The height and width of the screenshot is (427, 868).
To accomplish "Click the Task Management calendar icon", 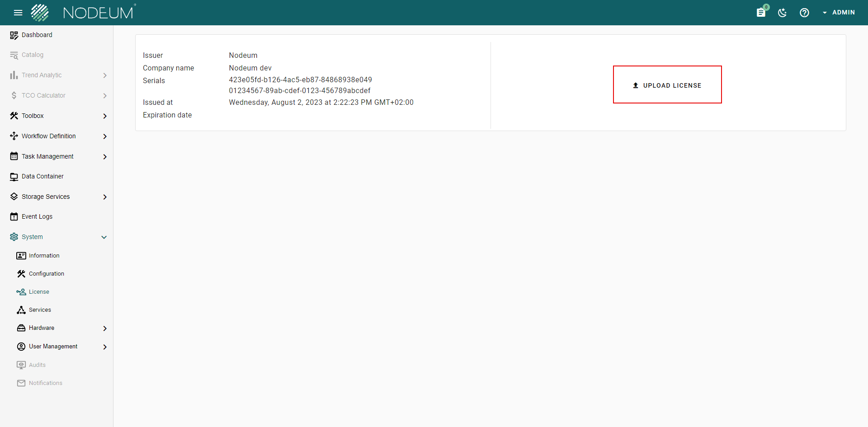I will [x=14, y=156].
